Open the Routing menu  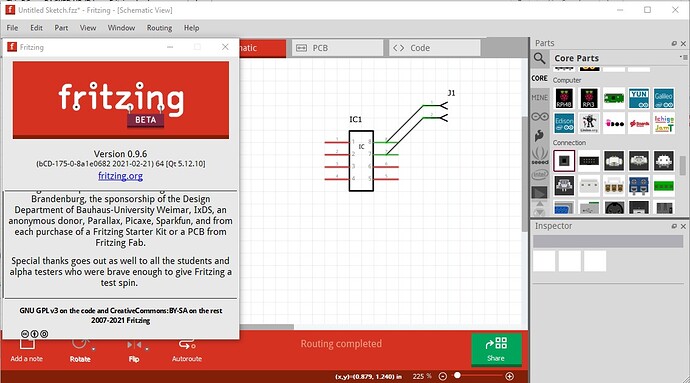point(159,28)
